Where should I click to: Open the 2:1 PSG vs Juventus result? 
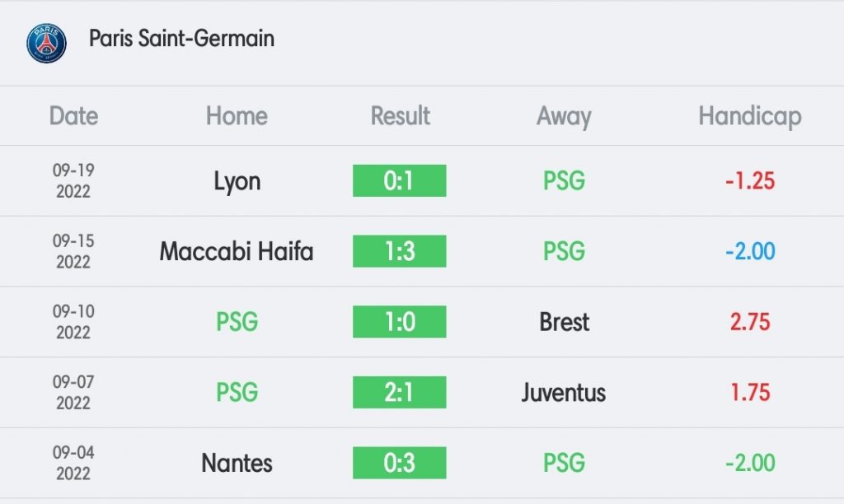[x=400, y=392]
